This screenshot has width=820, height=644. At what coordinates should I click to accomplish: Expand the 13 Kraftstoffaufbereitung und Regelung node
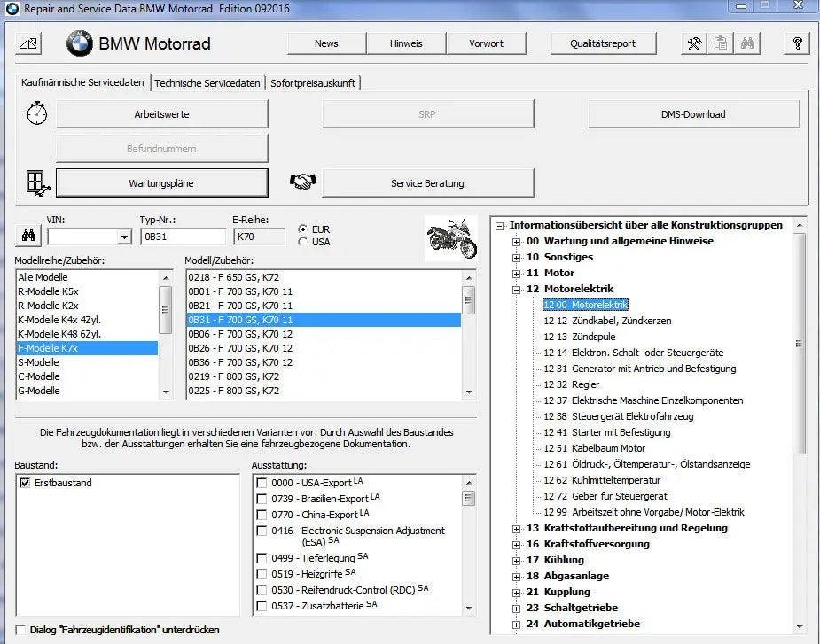(517, 528)
